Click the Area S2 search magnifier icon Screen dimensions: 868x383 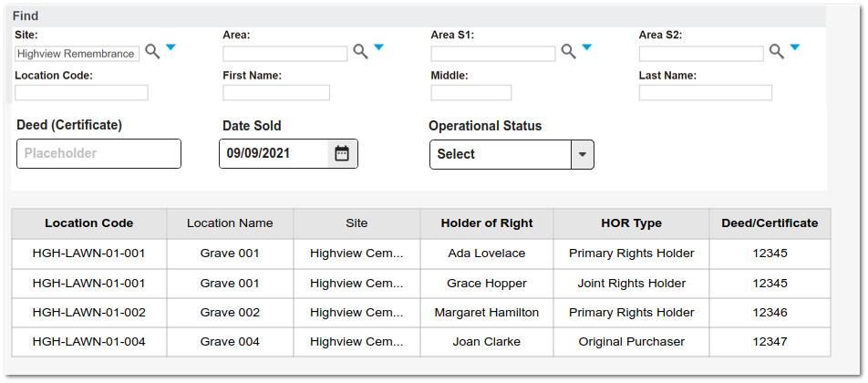(777, 52)
